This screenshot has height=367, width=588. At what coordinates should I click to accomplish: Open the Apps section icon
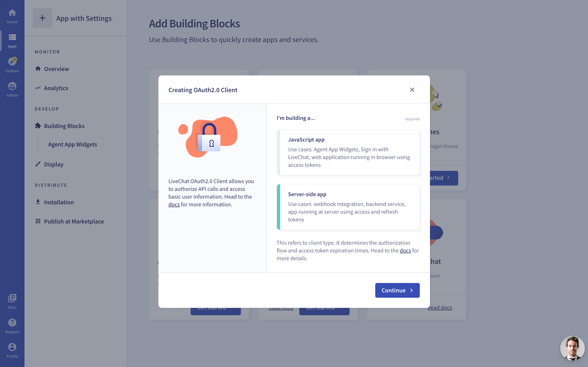tap(12, 37)
